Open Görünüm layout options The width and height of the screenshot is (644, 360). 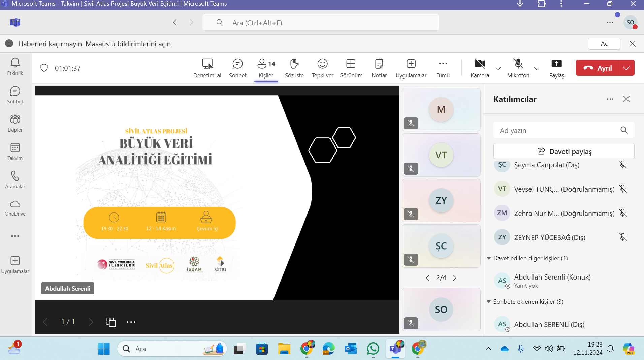[351, 68]
